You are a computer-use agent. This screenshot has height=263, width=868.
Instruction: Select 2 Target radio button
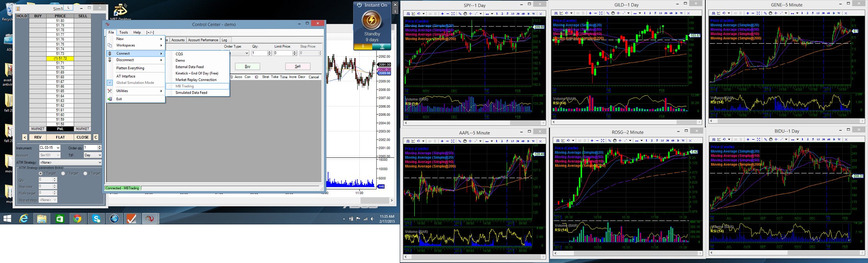(63, 173)
